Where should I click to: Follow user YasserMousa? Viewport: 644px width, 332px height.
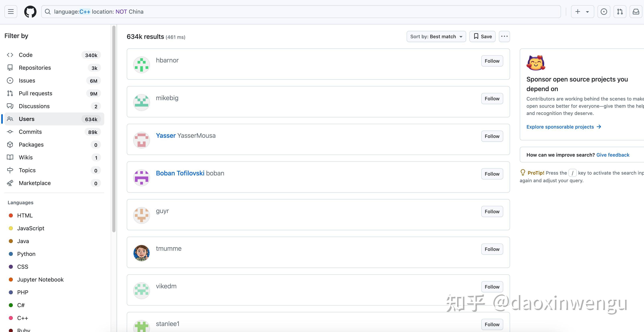coord(492,136)
